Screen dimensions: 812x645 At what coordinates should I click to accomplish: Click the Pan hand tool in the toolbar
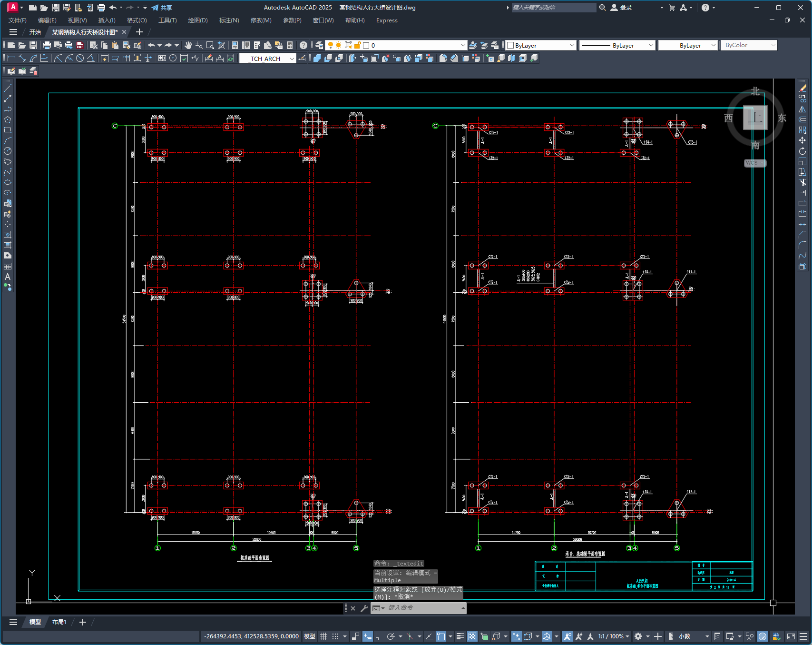coord(188,45)
